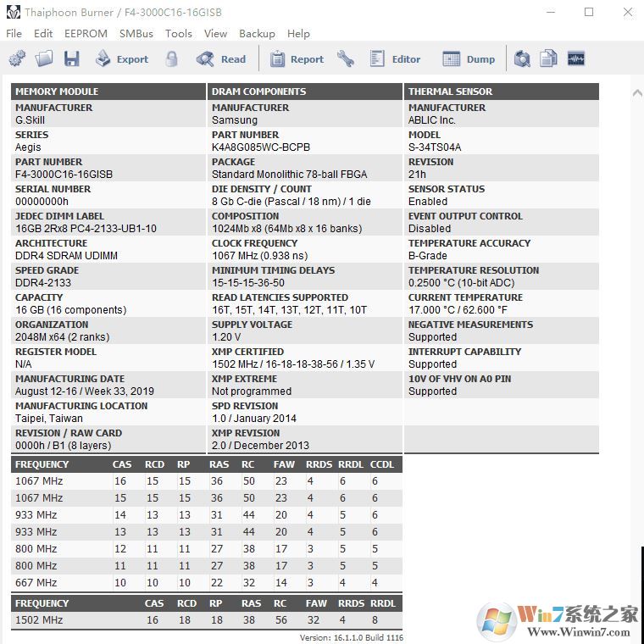The image size is (644, 644).
Task: Click the Aegis series value
Action: (x=28, y=147)
